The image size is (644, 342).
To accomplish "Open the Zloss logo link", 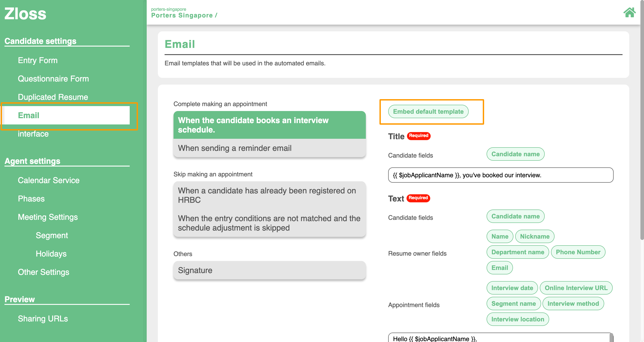I will (25, 13).
